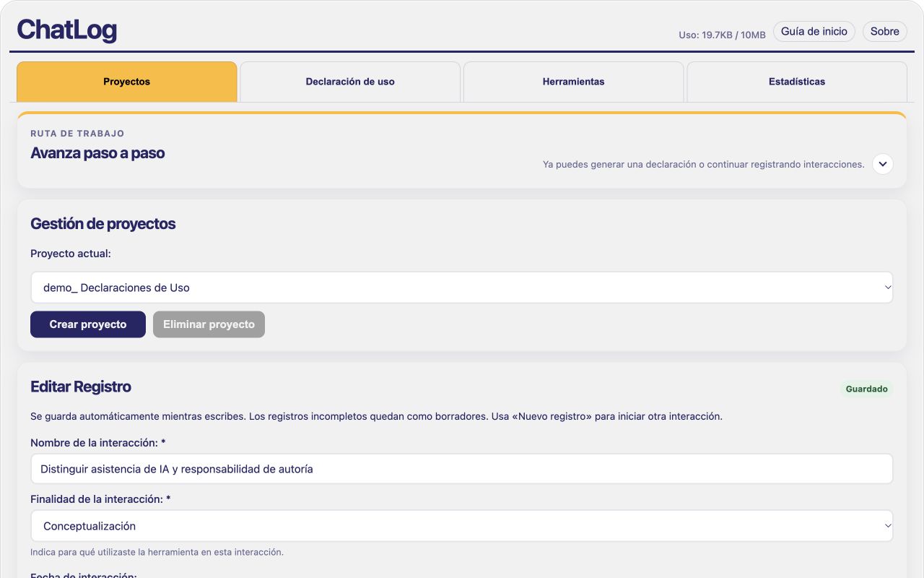Click the Avanza paso a paso heading
This screenshot has height=578, width=924.
pyautogui.click(x=97, y=153)
